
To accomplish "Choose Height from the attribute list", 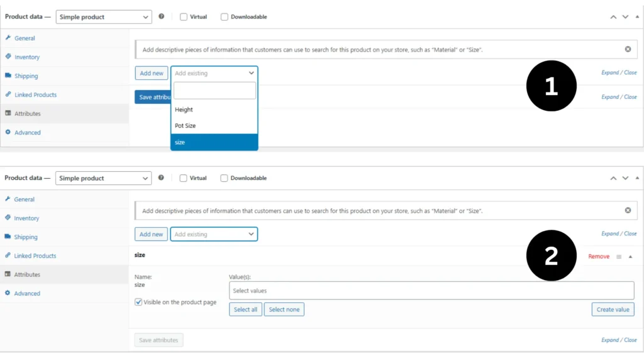I will point(214,110).
